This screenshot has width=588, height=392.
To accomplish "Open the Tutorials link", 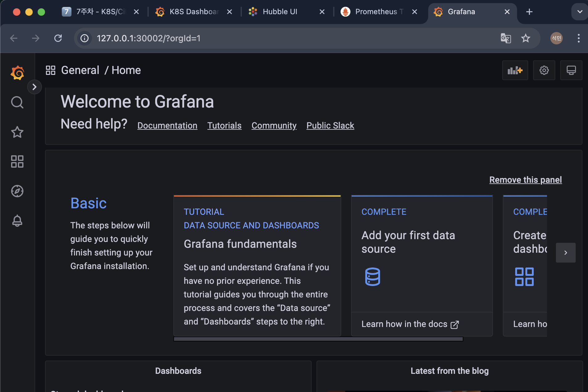I will coord(224,125).
